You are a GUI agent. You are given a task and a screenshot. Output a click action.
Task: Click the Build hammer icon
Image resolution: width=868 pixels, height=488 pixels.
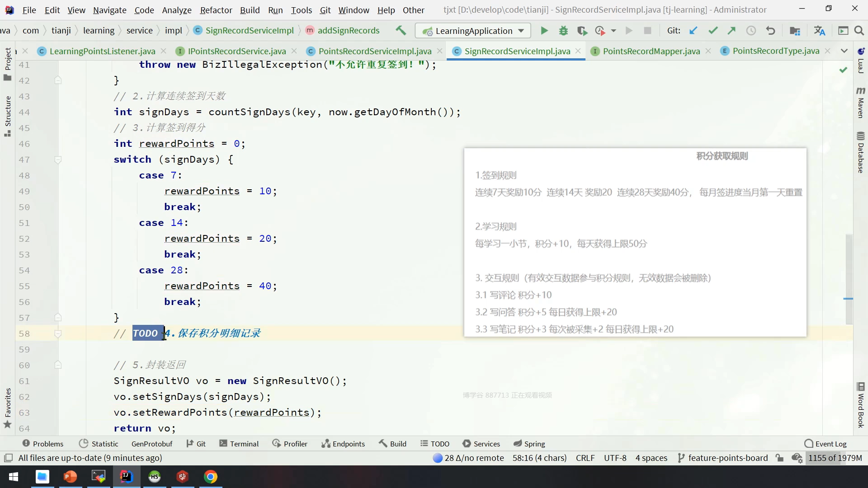[x=401, y=31]
